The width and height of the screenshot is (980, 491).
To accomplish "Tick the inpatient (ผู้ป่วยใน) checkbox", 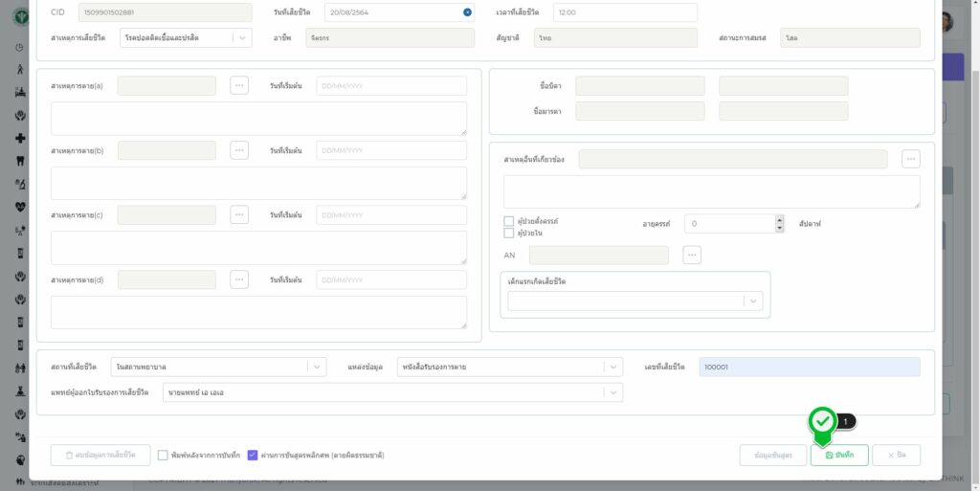I will pyautogui.click(x=509, y=233).
